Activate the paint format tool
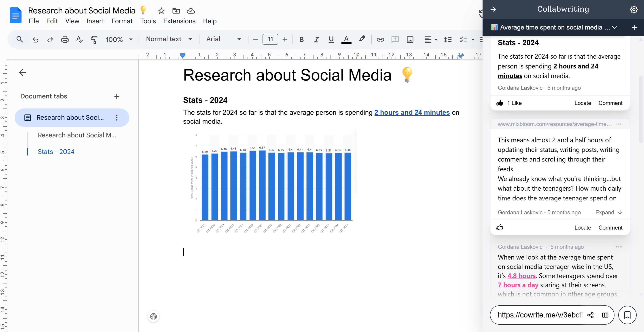Screen dimensions: 644x332 coord(94,39)
